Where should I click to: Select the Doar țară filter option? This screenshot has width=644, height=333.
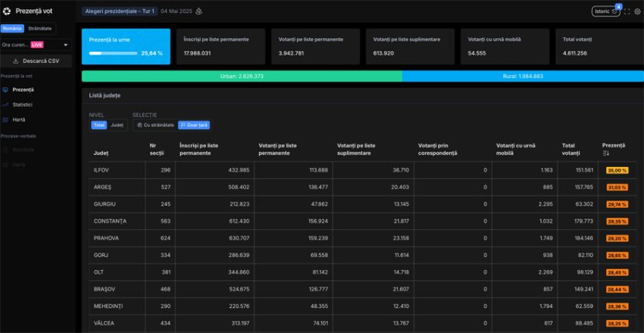point(193,124)
